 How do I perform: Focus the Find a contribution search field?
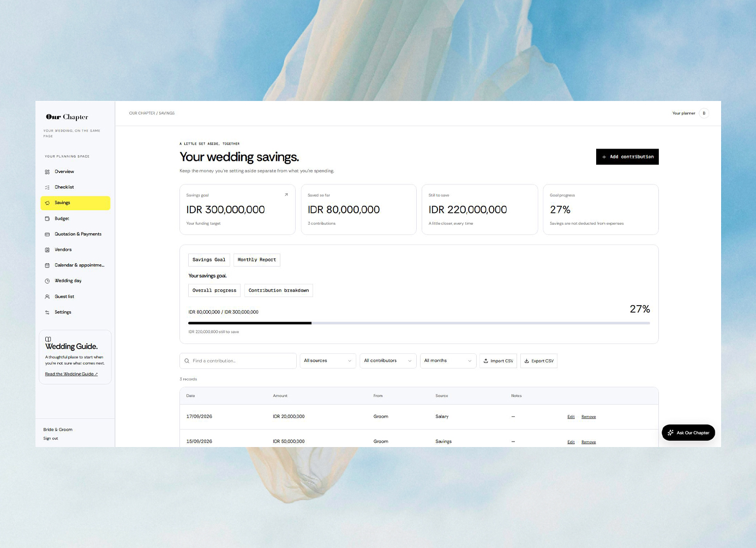point(238,361)
